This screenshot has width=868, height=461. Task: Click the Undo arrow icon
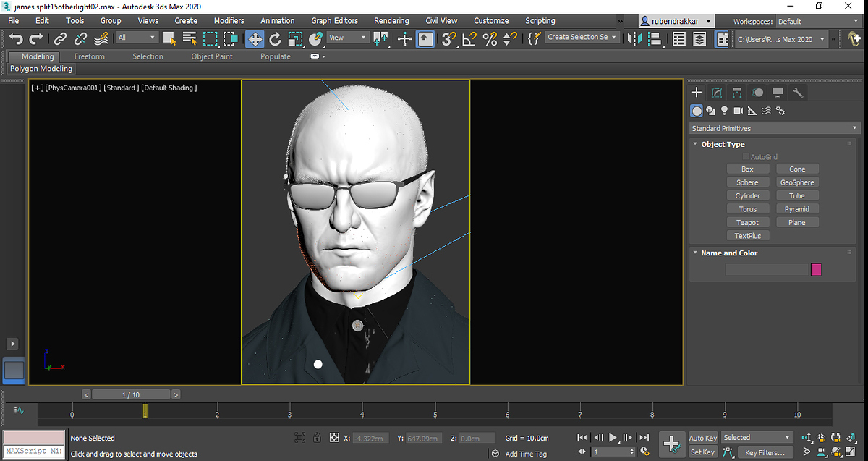pos(16,39)
